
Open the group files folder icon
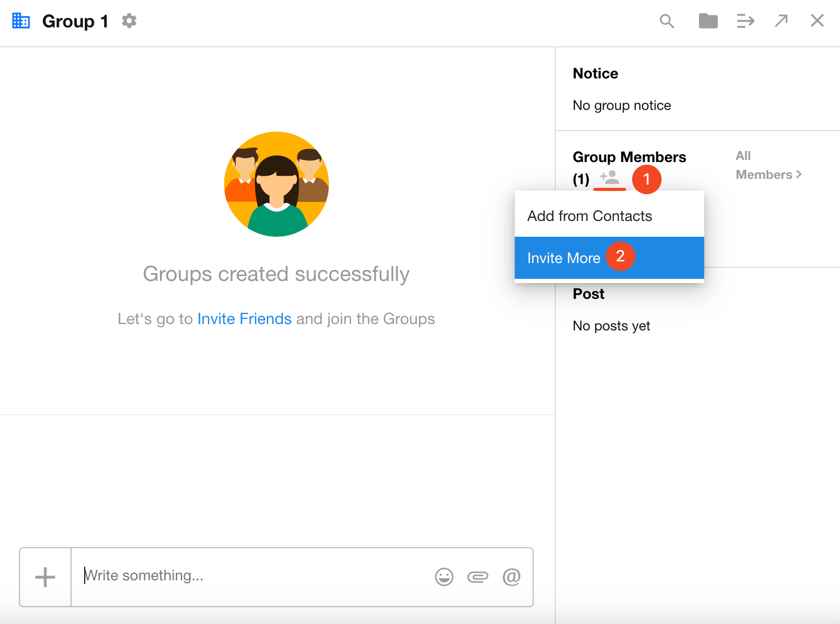pyautogui.click(x=708, y=21)
